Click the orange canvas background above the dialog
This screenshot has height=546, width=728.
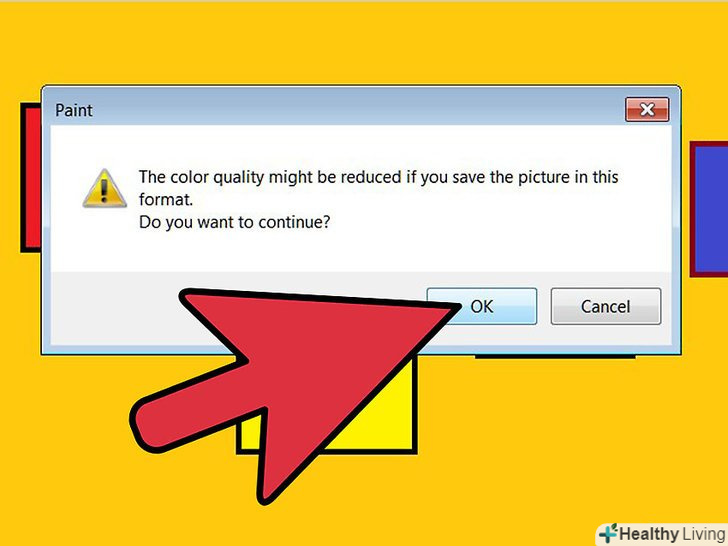point(362,42)
